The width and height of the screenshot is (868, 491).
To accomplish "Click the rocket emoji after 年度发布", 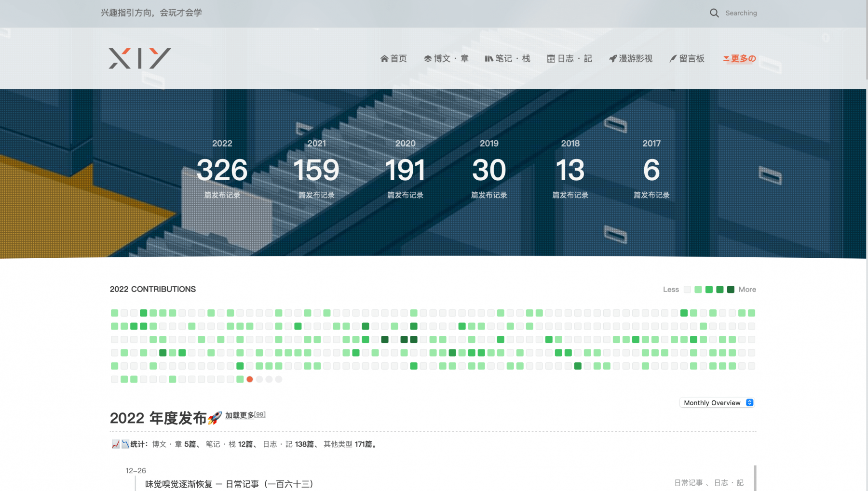I will 215,418.
